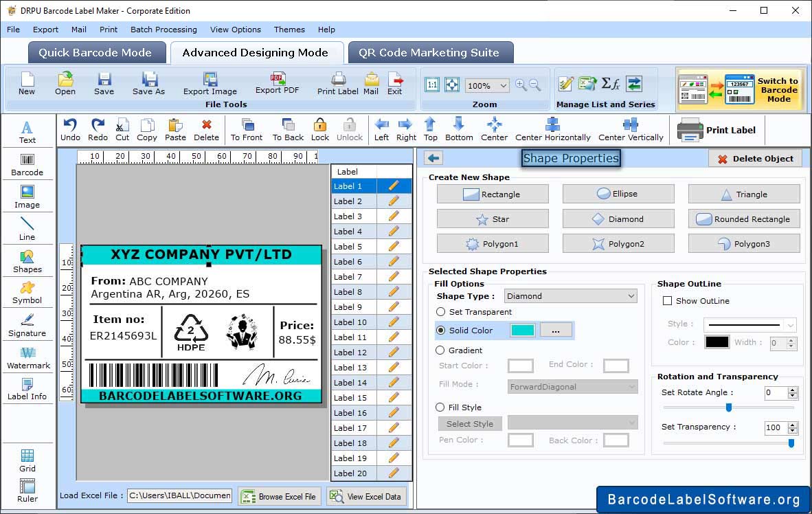Open the Batch Processing menu
The height and width of the screenshot is (514, 812).
pyautogui.click(x=163, y=30)
